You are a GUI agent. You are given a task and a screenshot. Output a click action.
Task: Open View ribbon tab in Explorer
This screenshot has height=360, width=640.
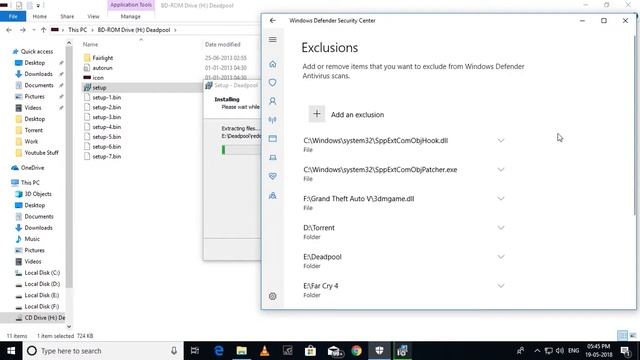tap(93, 16)
